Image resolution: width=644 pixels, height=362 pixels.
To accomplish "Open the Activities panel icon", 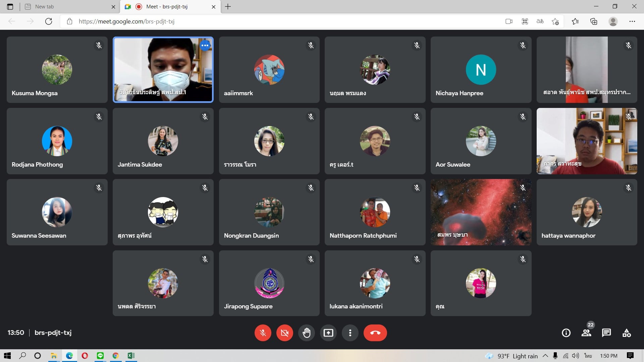I will pyautogui.click(x=627, y=333).
